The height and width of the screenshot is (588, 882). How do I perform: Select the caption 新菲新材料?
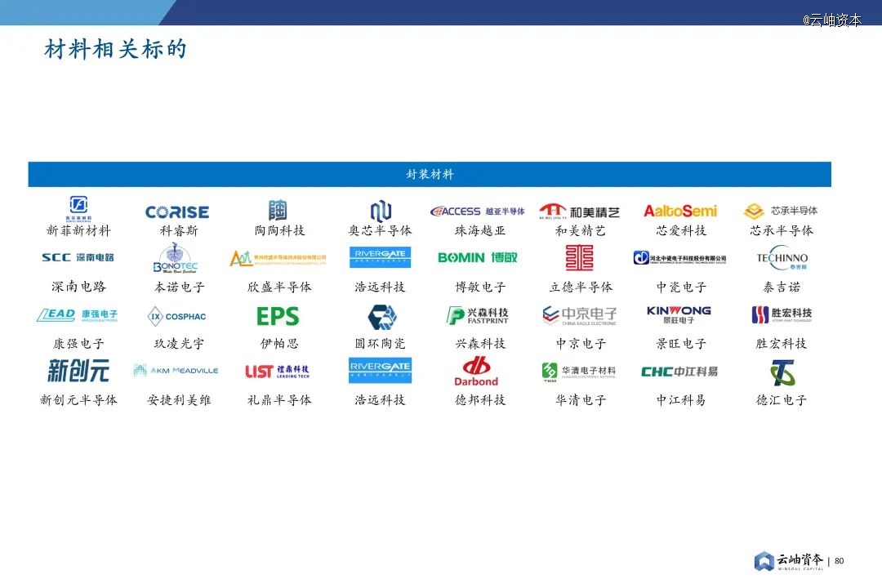(78, 230)
